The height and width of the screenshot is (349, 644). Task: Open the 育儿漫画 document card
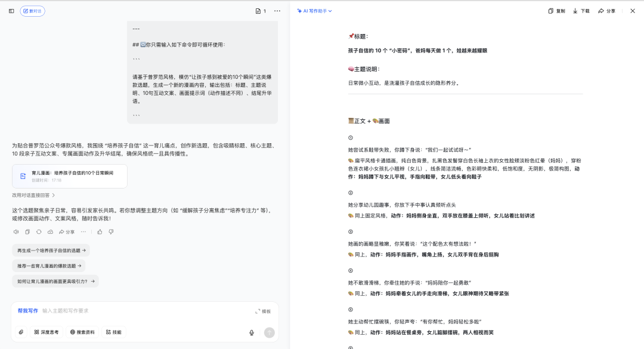[69, 176]
